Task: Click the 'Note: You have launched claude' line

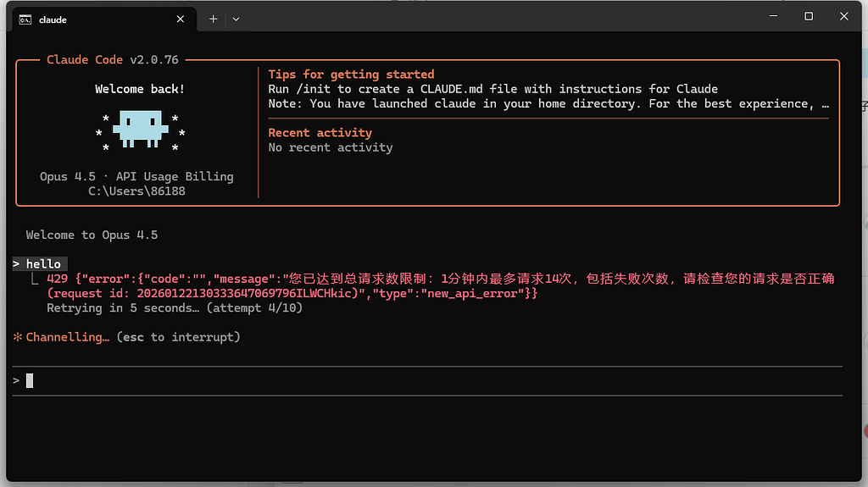Action: (548, 103)
